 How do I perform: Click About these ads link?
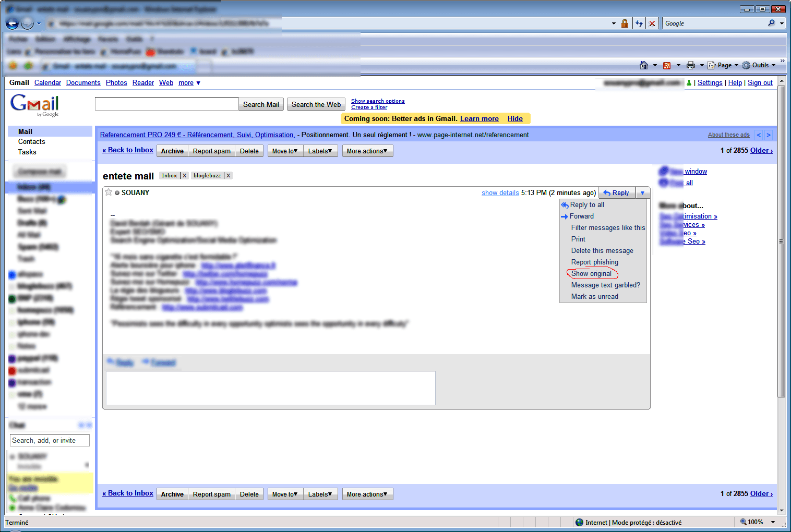click(x=728, y=135)
